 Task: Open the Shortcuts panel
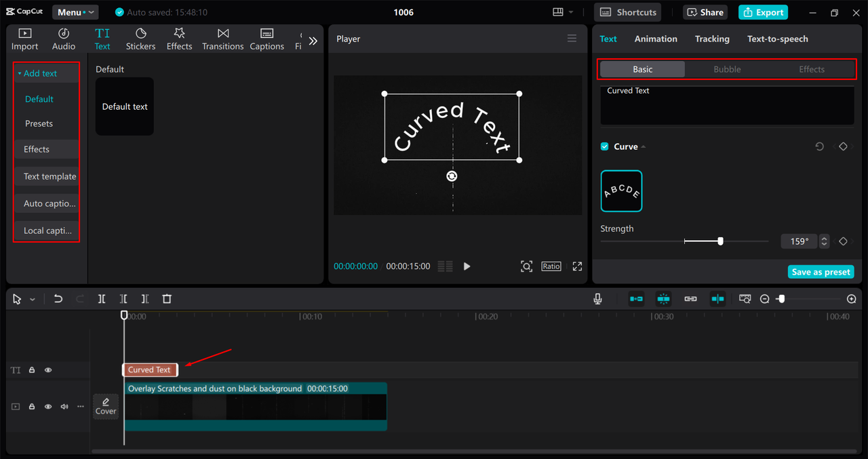coord(628,12)
